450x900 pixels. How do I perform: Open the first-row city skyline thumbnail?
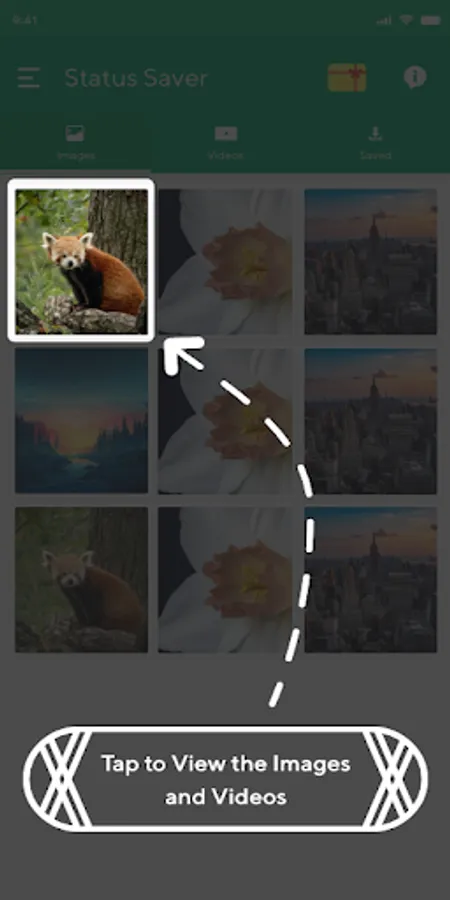(x=371, y=262)
